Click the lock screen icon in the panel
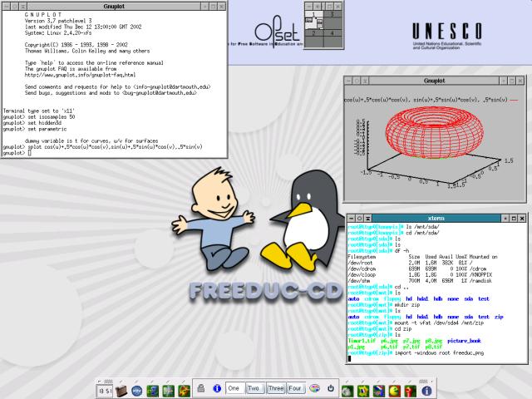The image size is (532, 399). (201, 388)
